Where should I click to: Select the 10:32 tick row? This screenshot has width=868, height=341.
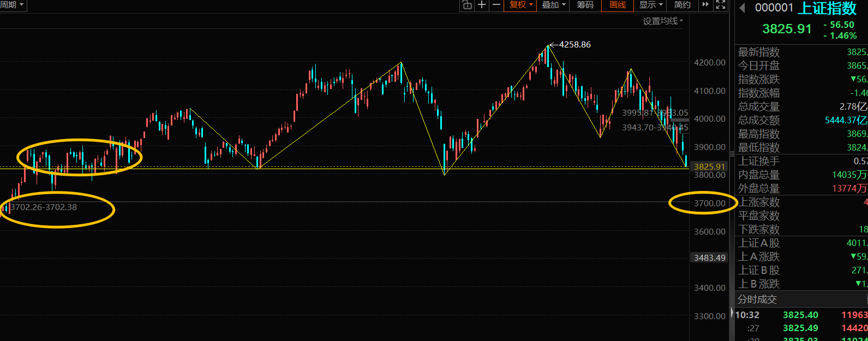pos(801,315)
